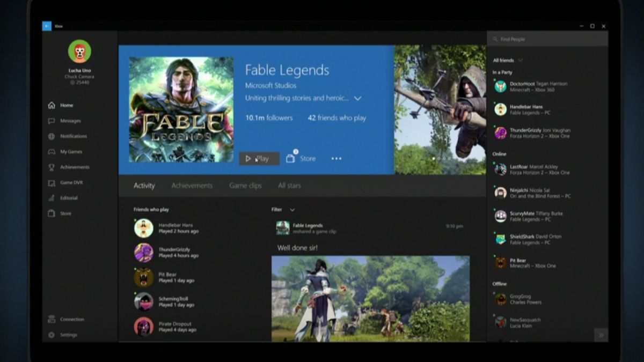Switch to the Activity tab
The height and width of the screenshot is (362, 644).
tap(144, 186)
